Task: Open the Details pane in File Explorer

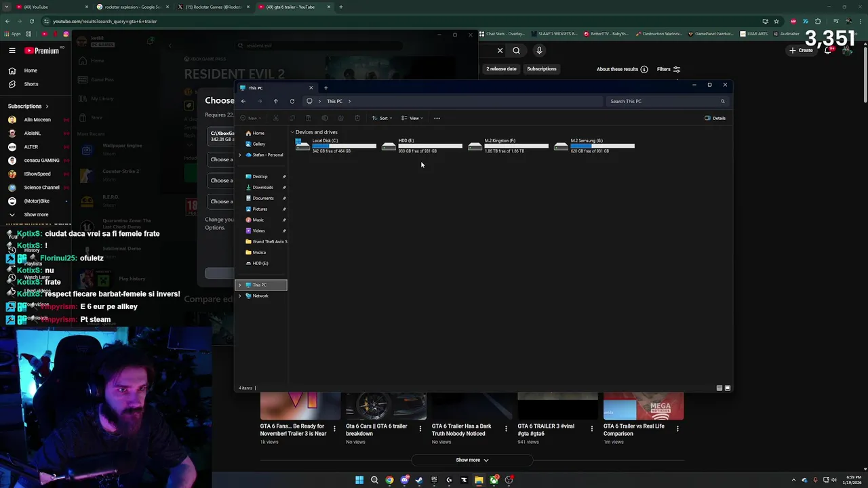Action: tap(715, 118)
